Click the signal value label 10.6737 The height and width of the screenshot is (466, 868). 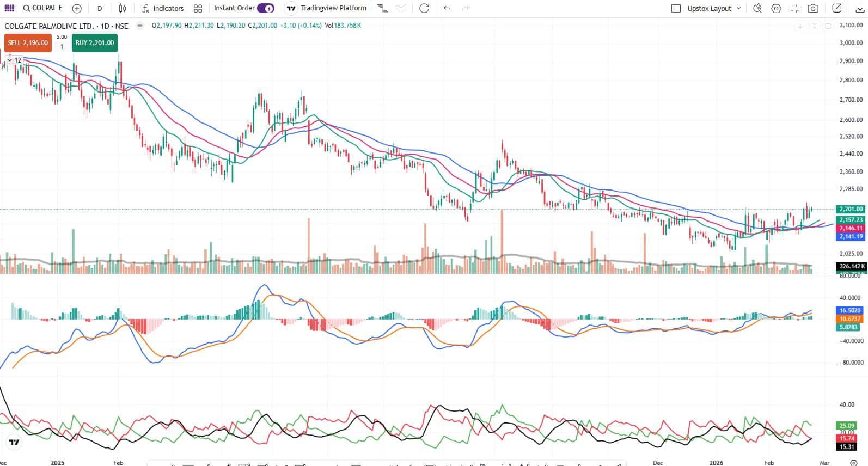tap(849, 318)
